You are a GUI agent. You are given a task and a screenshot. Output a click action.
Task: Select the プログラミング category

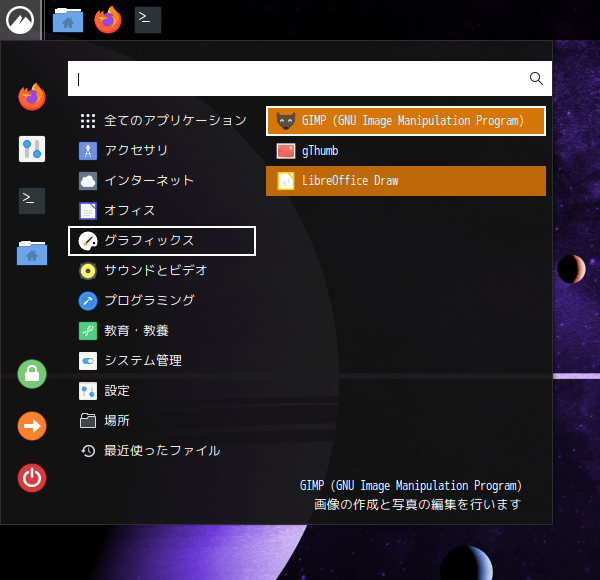(x=162, y=301)
